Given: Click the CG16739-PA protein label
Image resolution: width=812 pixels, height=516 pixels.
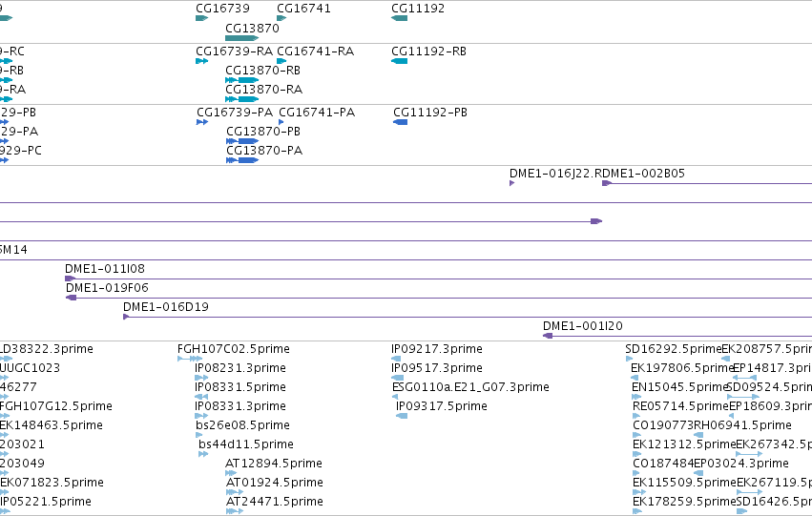Looking at the screenshot, I should click(235, 113).
